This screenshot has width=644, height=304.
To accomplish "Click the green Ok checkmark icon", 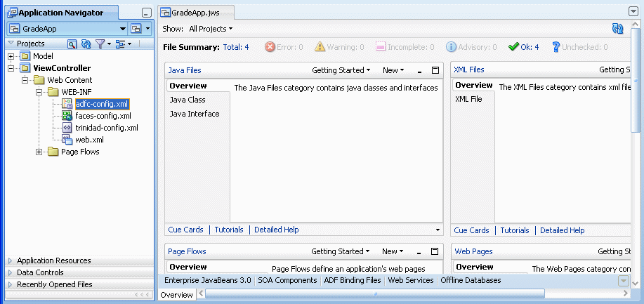I will coord(513,47).
